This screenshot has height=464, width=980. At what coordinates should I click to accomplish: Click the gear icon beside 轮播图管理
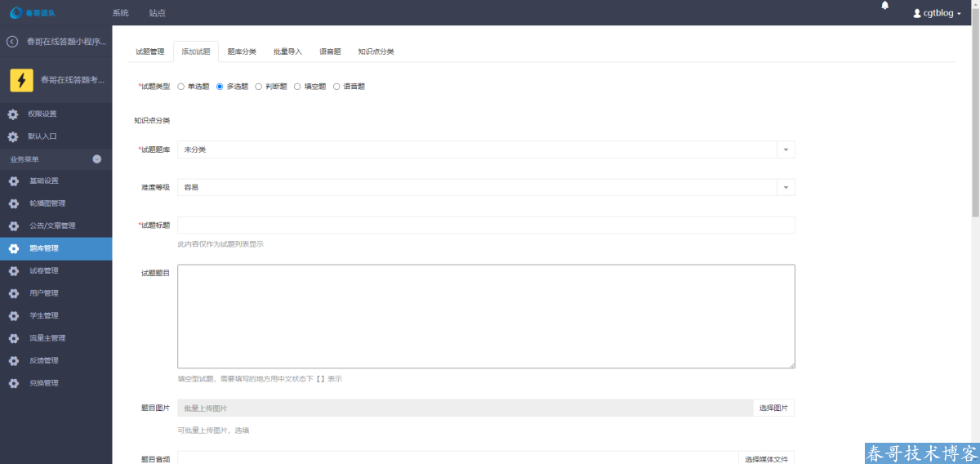click(x=13, y=203)
